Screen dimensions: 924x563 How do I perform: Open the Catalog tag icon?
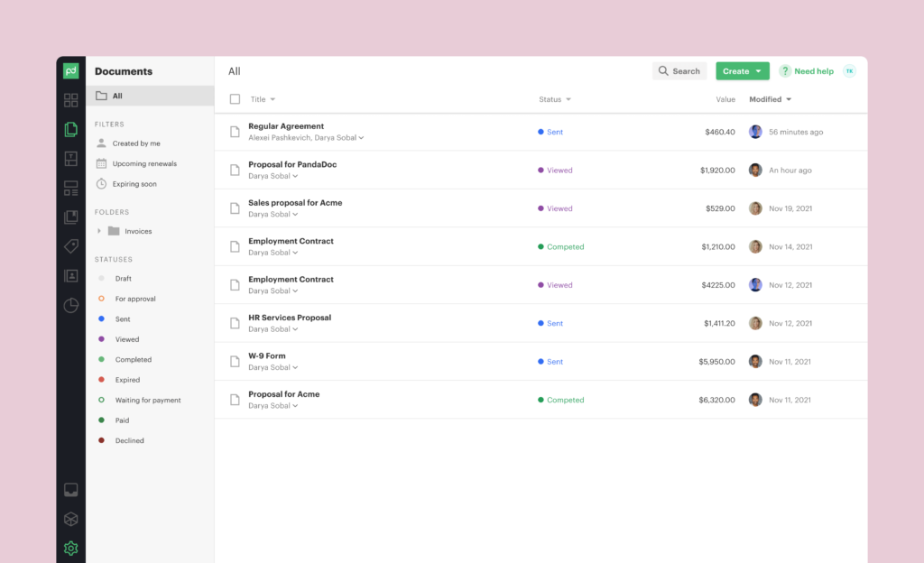70,246
